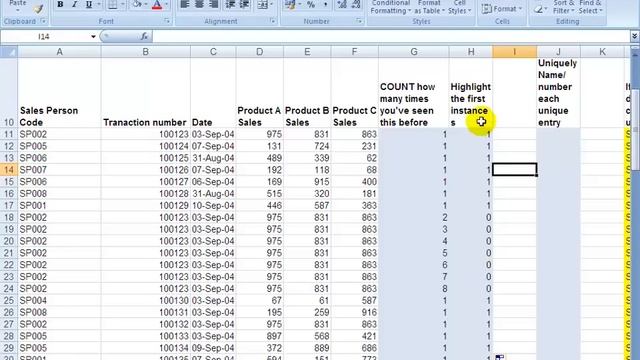Select date cell 10-Sep-04
640x360 pixels.
[x=213, y=205]
